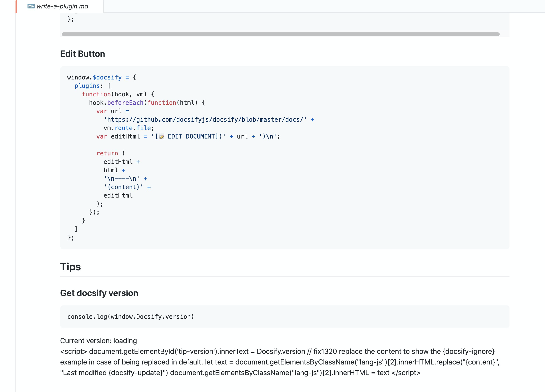Click the 'editHtml +' line
The height and width of the screenshot is (392, 545).
122,162
